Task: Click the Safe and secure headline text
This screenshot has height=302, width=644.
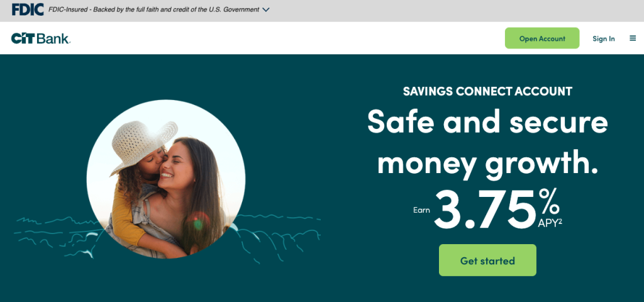Action: (487, 121)
